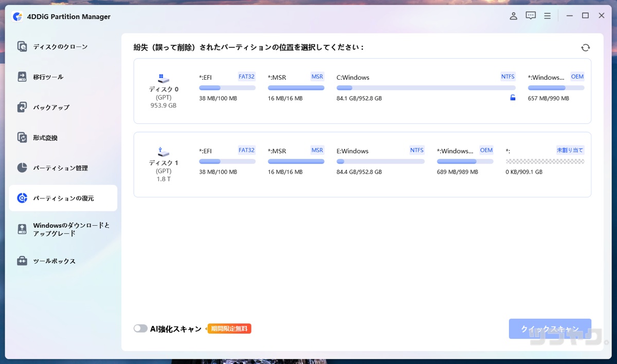Click the E:Windows partition label

point(353,151)
